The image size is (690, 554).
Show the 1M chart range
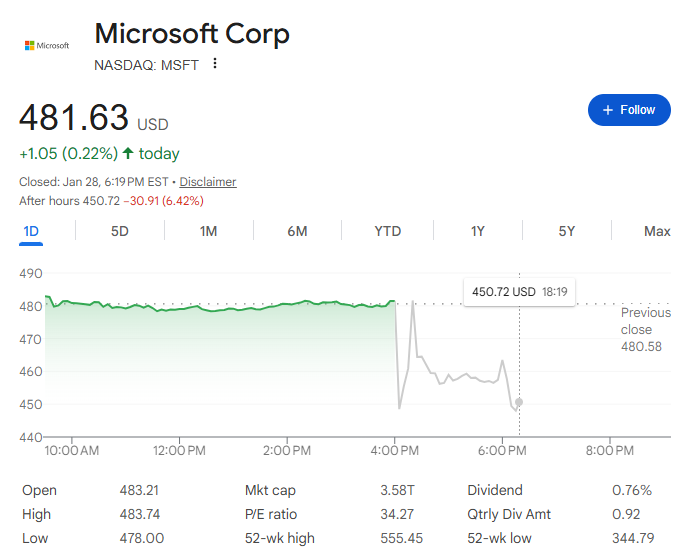click(x=208, y=231)
